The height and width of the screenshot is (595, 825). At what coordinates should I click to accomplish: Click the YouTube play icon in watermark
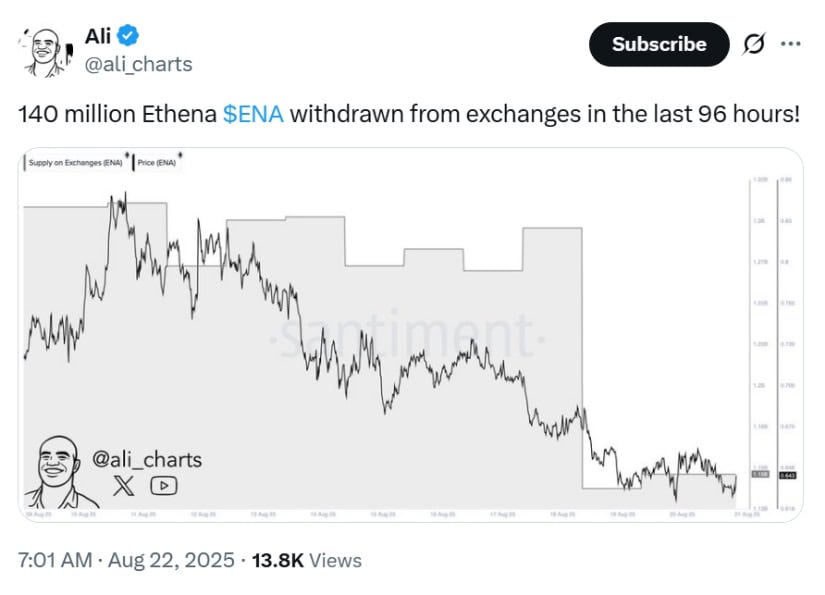pos(164,485)
